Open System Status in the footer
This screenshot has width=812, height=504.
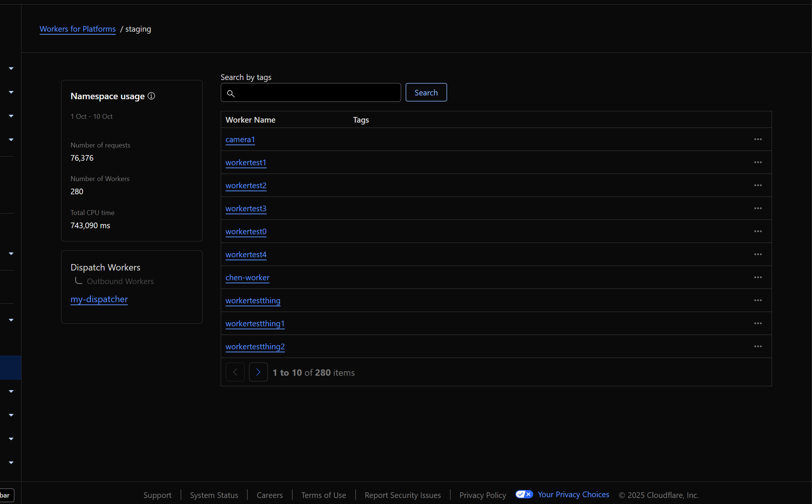point(214,495)
